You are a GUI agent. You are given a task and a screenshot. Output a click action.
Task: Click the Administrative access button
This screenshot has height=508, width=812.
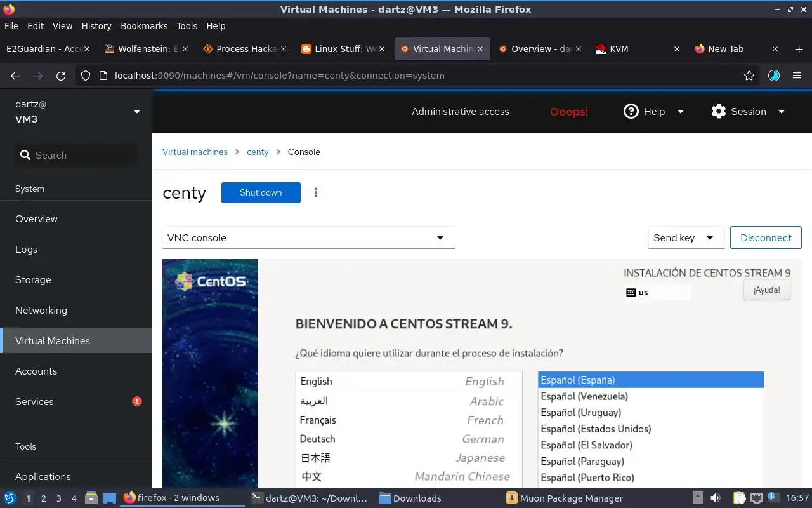[x=461, y=111]
